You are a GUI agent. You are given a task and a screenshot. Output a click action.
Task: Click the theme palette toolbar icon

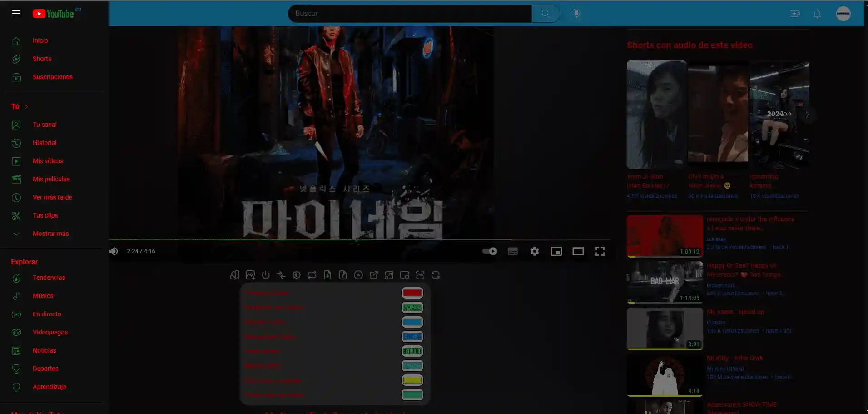(x=235, y=275)
